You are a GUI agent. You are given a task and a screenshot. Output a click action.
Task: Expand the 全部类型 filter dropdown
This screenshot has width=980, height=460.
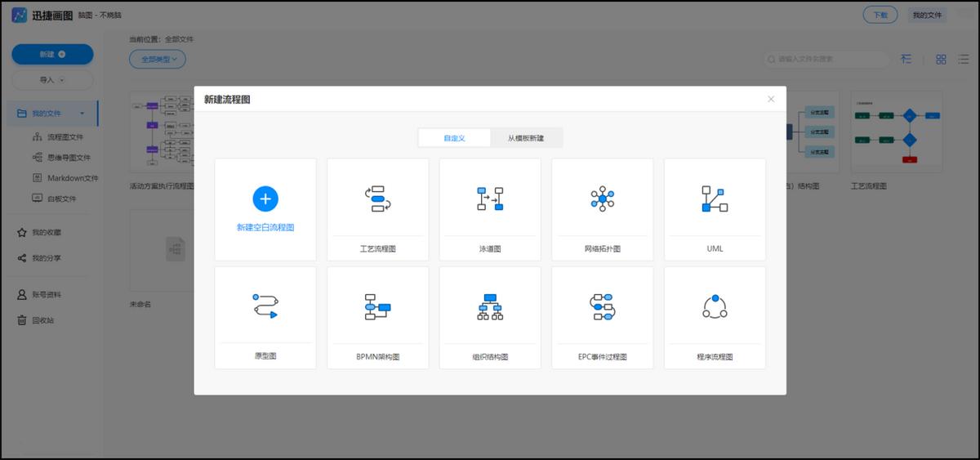pos(158,59)
